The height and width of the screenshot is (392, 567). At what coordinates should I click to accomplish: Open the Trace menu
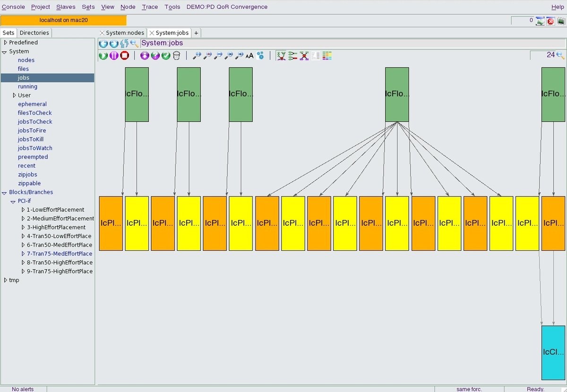[150, 7]
